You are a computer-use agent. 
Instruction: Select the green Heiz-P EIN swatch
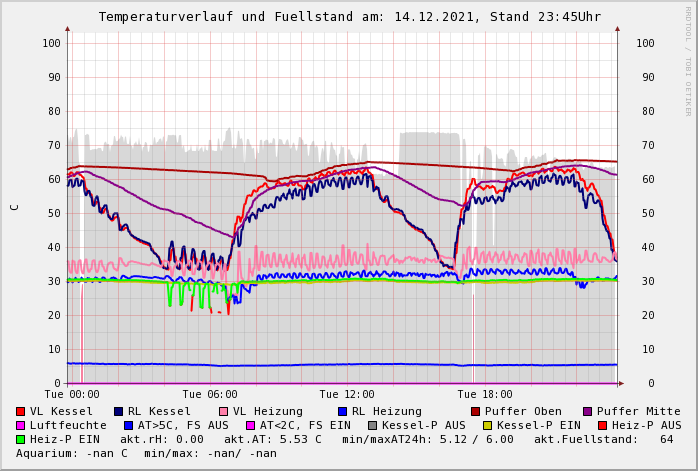[x=21, y=440]
